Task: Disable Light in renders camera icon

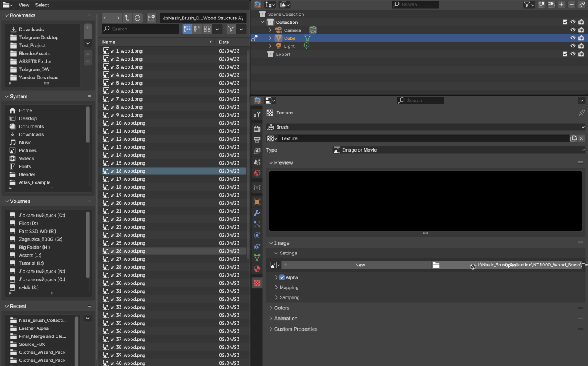Action: (x=581, y=46)
